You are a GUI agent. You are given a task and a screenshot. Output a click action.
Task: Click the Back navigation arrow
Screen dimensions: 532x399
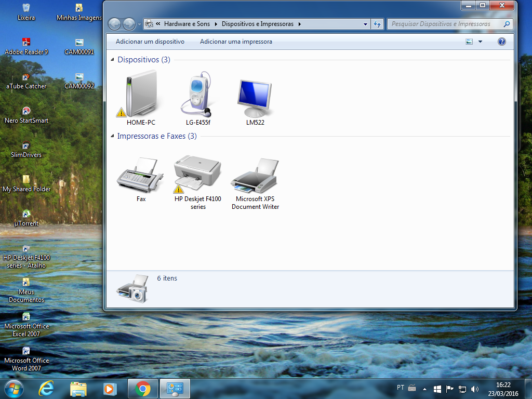tap(115, 24)
